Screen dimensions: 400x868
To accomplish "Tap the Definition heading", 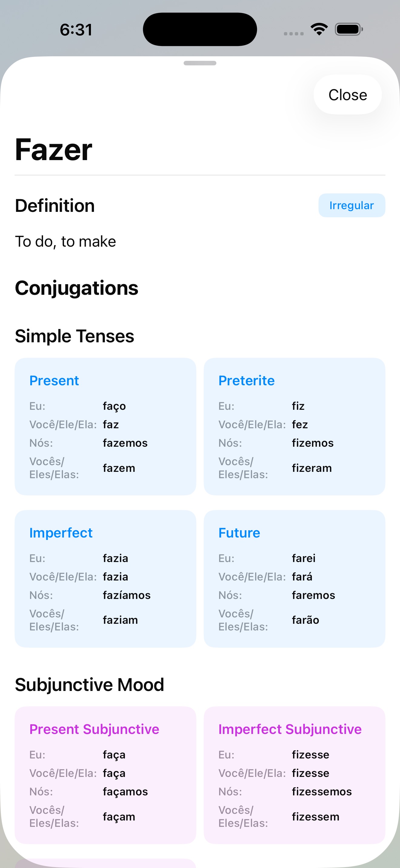I will click(55, 205).
